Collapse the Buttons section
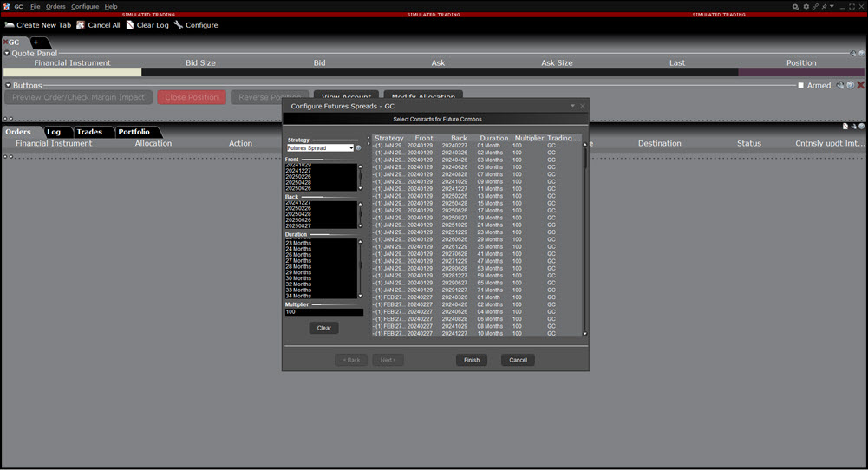868x470 pixels. click(8, 85)
